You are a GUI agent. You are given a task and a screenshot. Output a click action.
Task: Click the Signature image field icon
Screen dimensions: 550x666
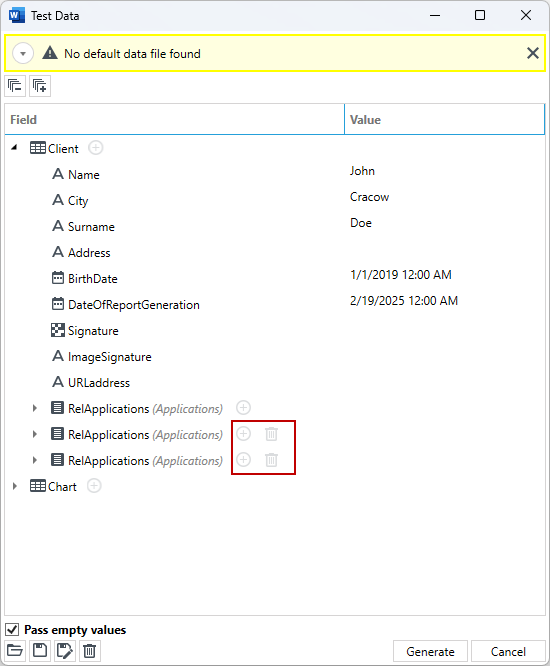(x=58, y=330)
